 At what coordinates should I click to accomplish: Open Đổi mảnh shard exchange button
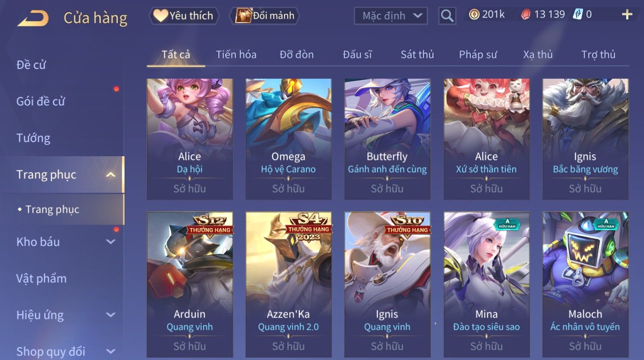264,16
